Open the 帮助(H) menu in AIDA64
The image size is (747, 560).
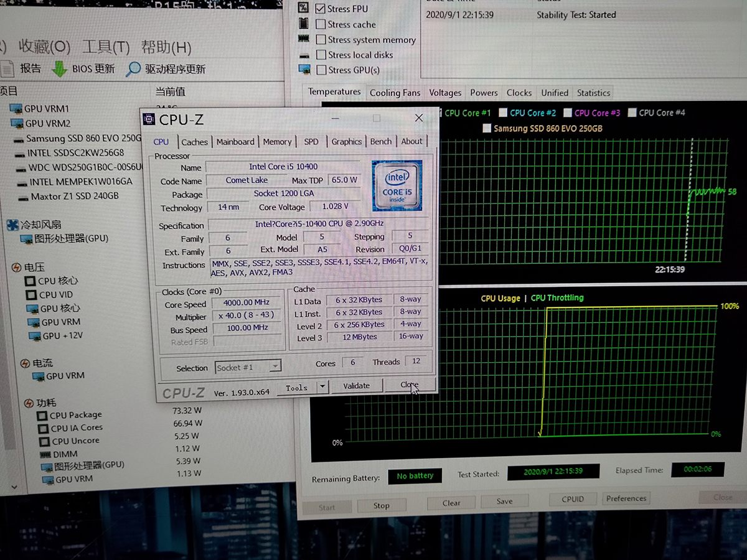(x=166, y=47)
